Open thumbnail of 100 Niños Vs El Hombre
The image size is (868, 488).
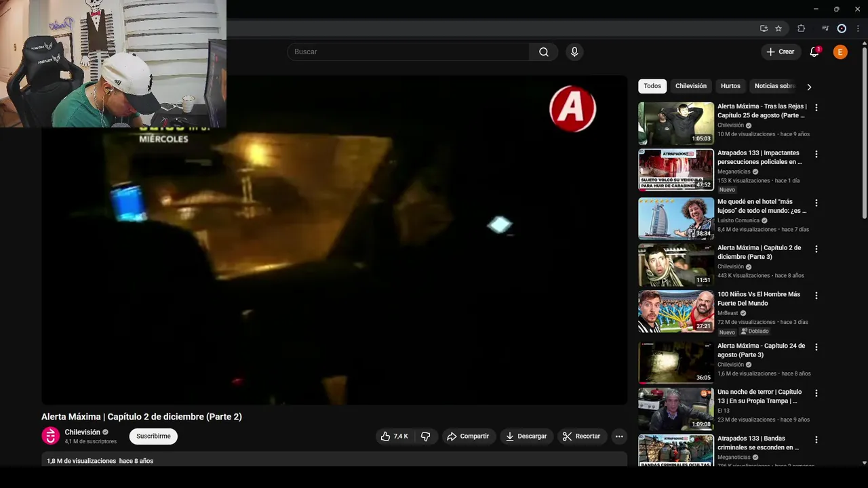click(675, 311)
